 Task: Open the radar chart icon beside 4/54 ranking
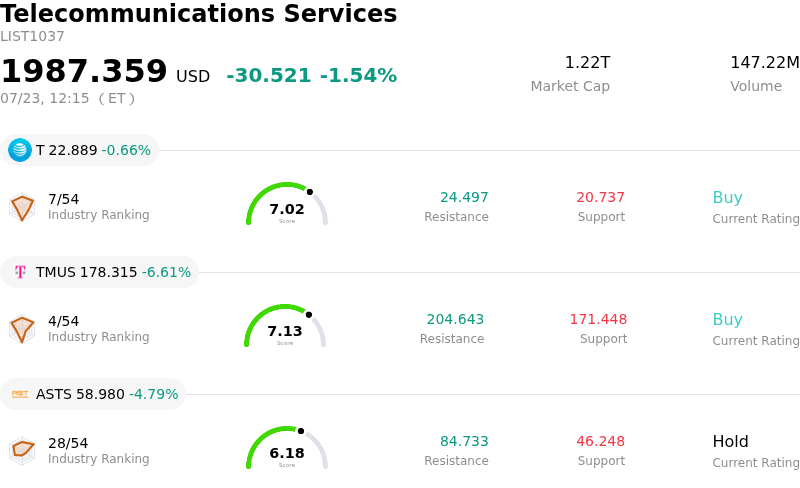pos(22,329)
